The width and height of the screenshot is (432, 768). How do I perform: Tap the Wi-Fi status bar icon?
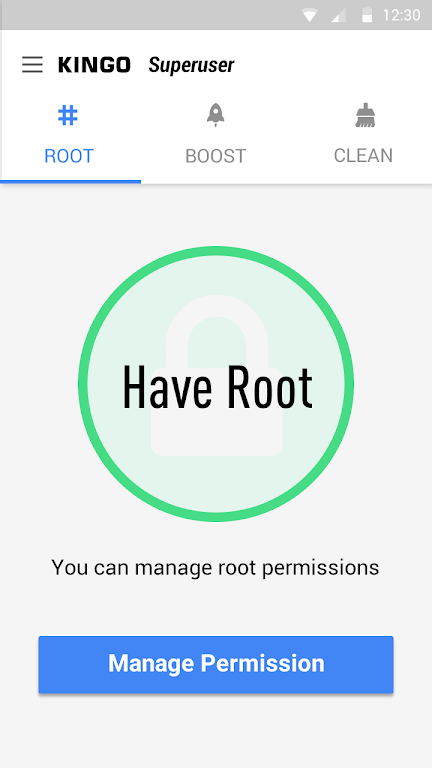point(310,16)
